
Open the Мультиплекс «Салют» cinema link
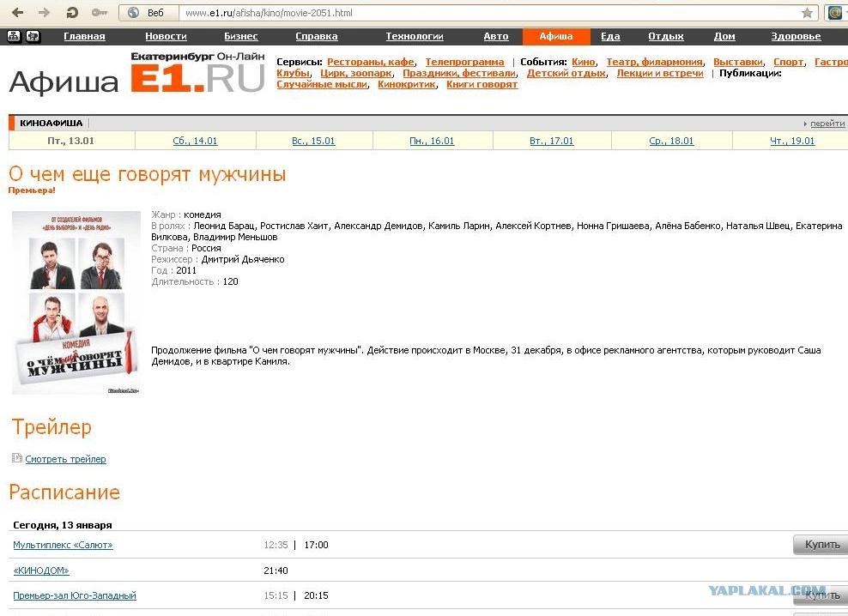63,545
